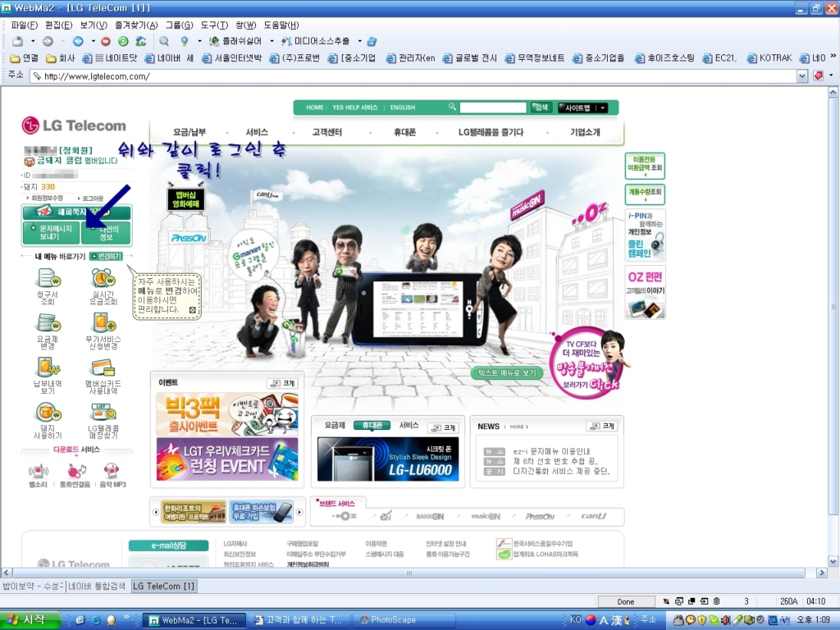Viewport: 840px width, 630px height.
Task: Click the Korean flag IME icon in taskbar
Action: (x=591, y=620)
